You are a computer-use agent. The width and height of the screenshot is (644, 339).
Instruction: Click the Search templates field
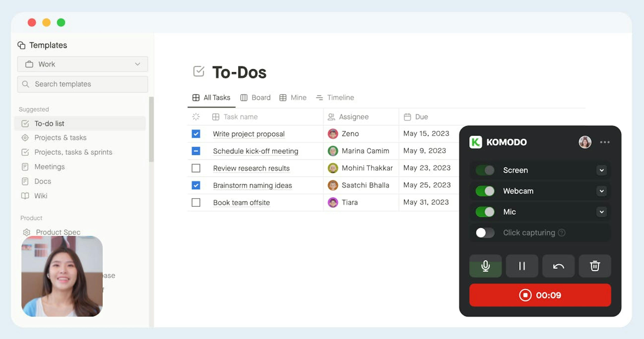tap(83, 84)
